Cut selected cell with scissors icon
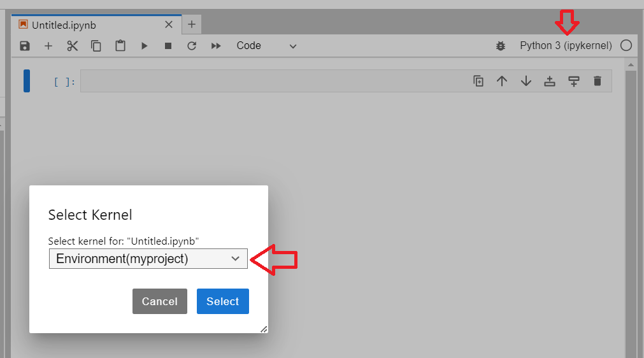 coord(72,46)
